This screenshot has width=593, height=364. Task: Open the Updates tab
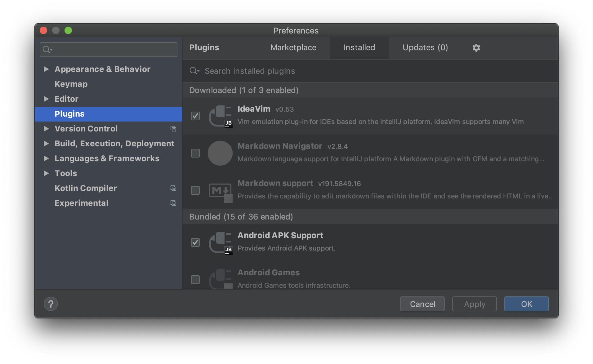pyautogui.click(x=425, y=48)
